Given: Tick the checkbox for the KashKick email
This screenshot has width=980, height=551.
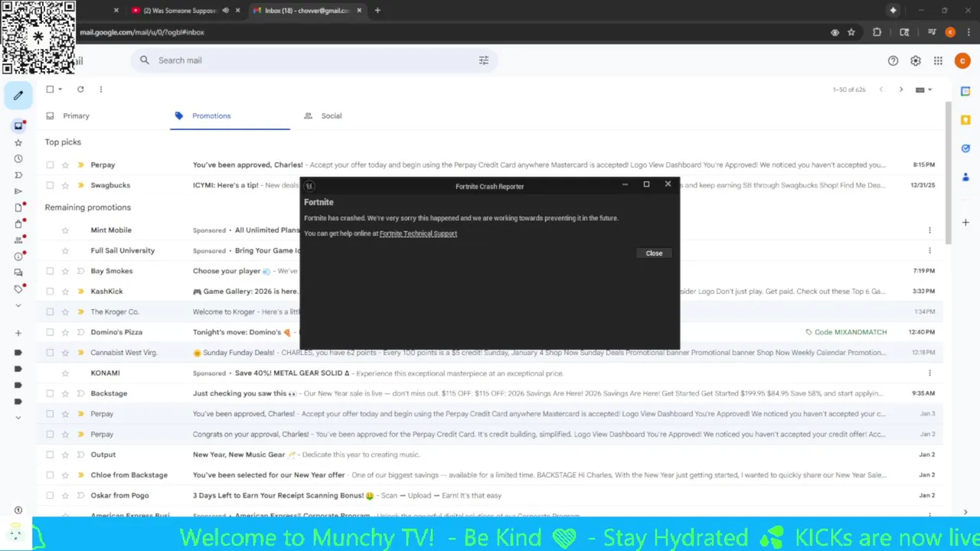Looking at the screenshot, I should click(50, 292).
